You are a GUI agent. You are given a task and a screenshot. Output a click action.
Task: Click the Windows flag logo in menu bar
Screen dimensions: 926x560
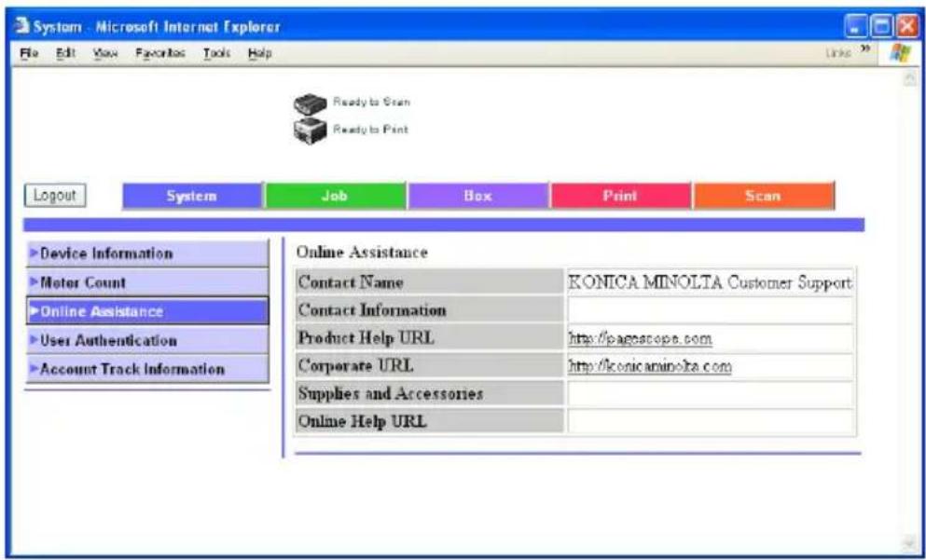coord(901,53)
